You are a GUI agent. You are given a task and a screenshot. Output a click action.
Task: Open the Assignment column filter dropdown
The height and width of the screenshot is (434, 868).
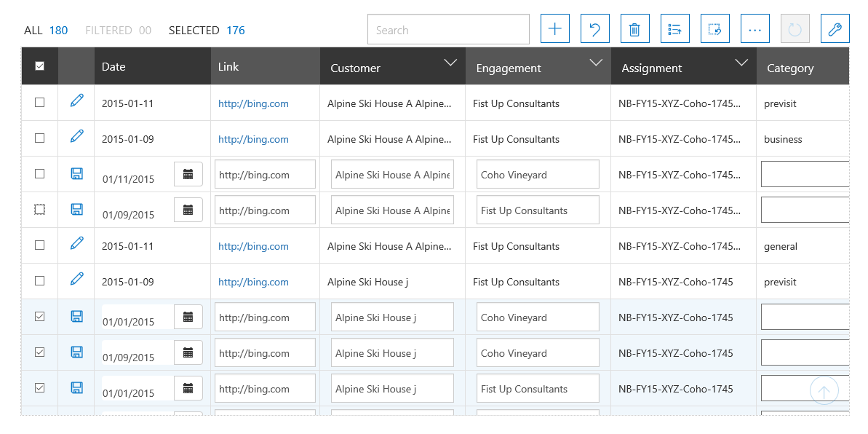pyautogui.click(x=742, y=62)
